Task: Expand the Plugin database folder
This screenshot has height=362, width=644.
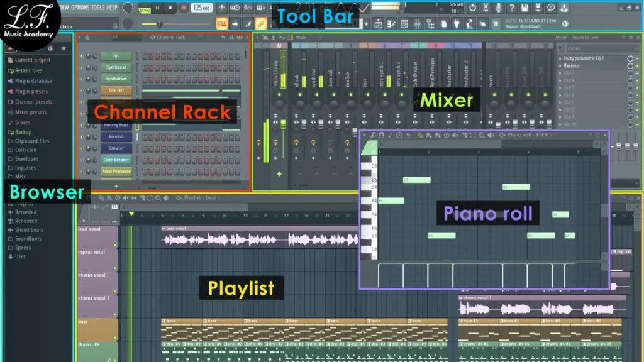Action: [33, 81]
